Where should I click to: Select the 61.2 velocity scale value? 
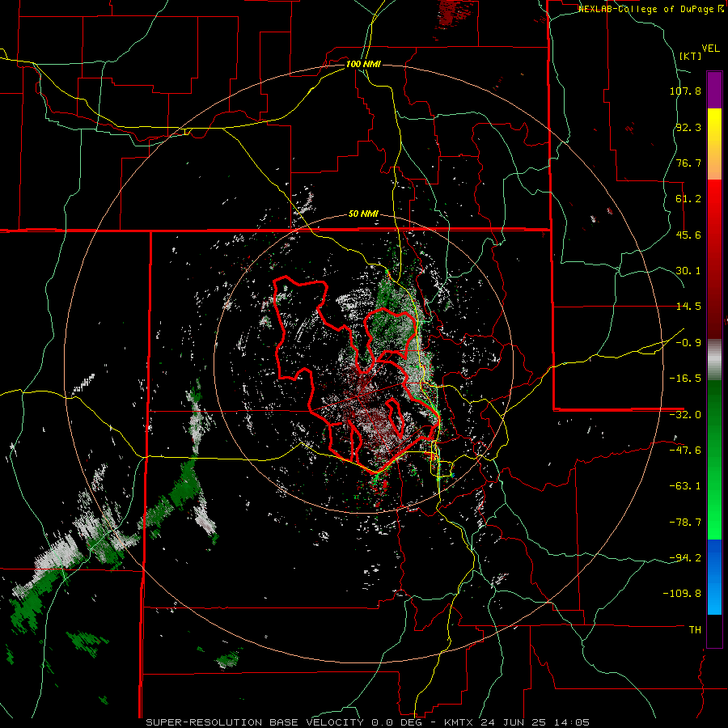(688, 199)
